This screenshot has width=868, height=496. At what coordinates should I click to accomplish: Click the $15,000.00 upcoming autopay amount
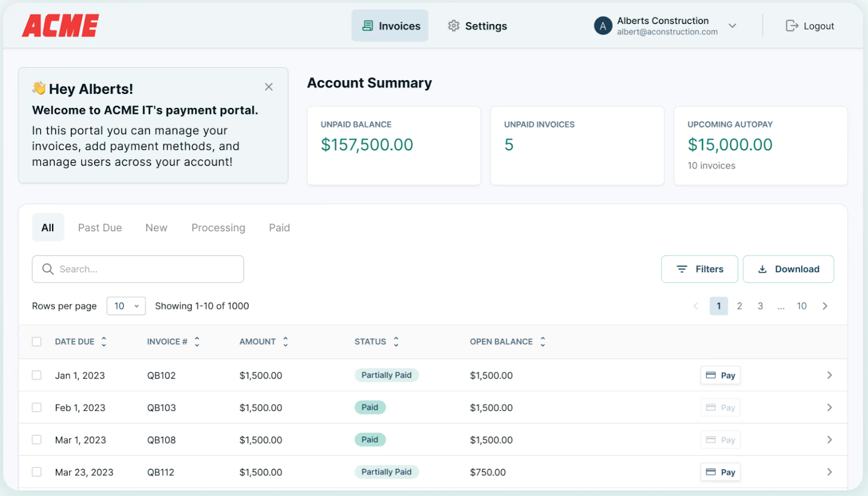(730, 145)
